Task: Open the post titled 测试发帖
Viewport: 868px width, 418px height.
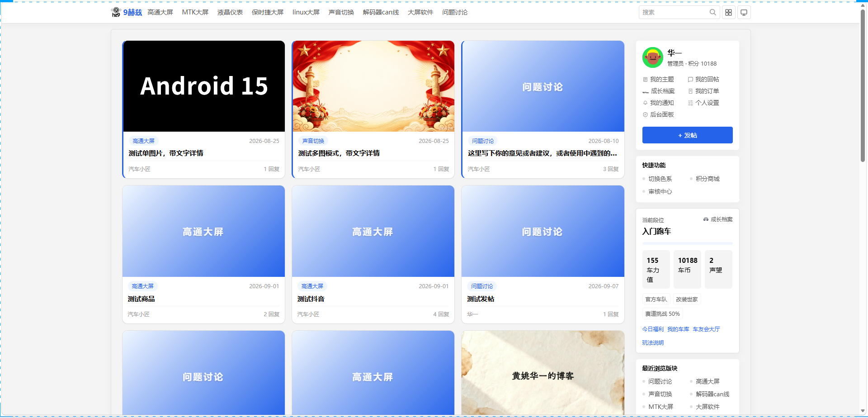Action: pos(481,299)
